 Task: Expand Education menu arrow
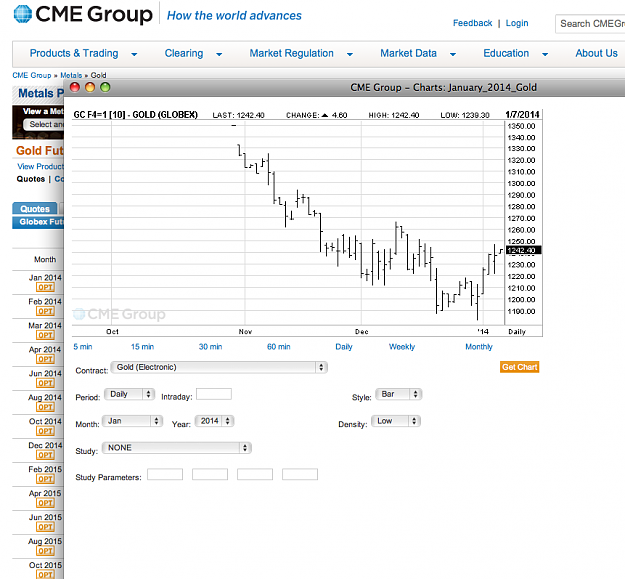pyautogui.click(x=545, y=54)
